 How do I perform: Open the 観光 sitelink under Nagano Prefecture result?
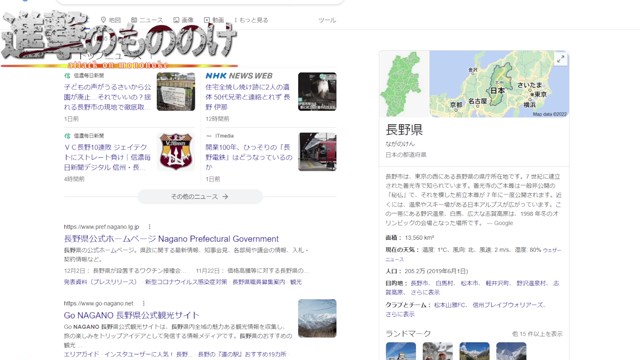(296, 282)
